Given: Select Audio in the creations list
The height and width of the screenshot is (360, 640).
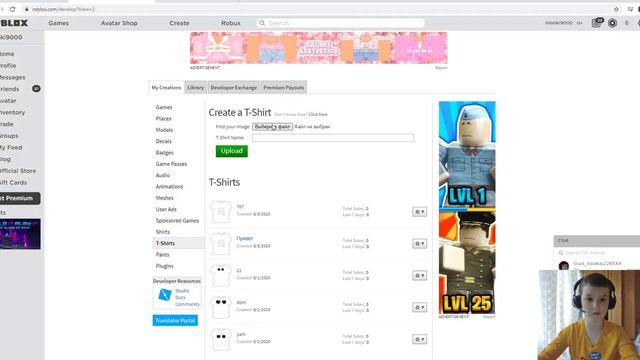Looking at the screenshot, I should pos(162,175).
